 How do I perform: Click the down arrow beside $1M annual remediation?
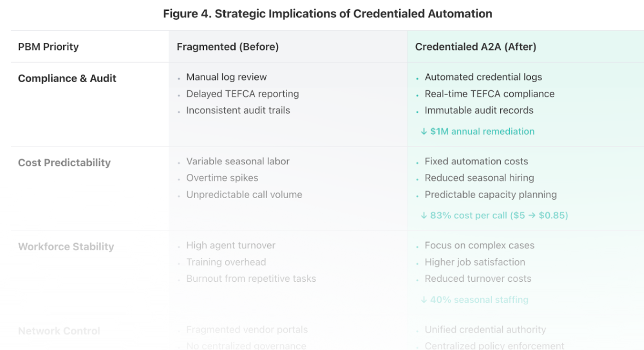pos(424,132)
